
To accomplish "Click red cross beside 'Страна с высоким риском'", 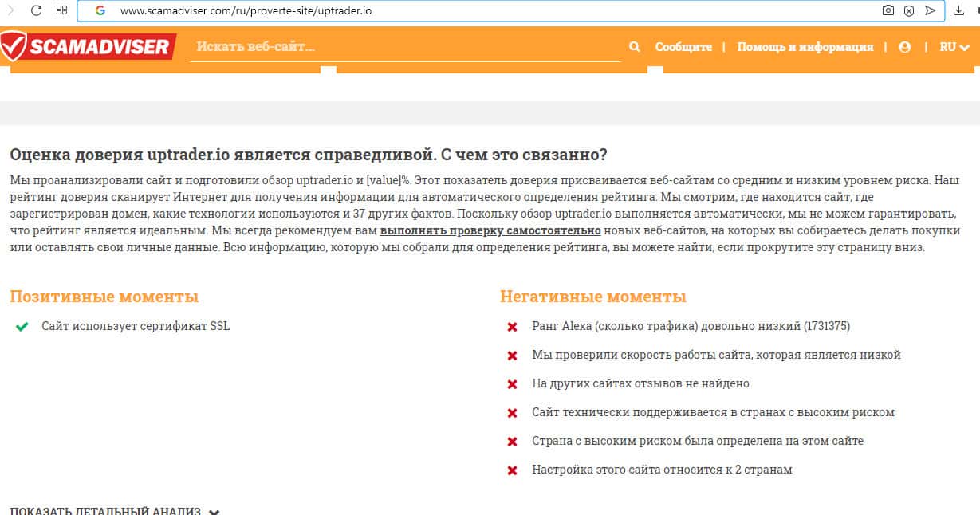I will coord(513,442).
